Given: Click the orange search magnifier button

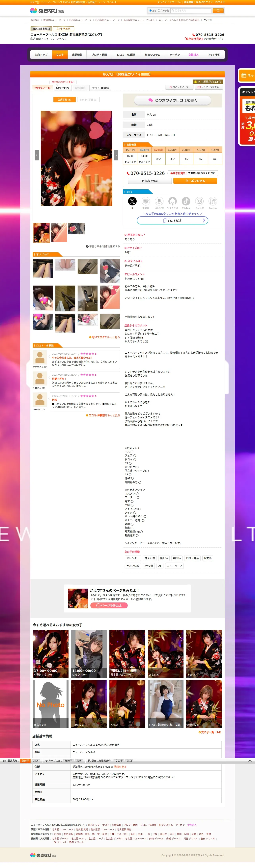Looking at the screenshot, I should 218,11.
